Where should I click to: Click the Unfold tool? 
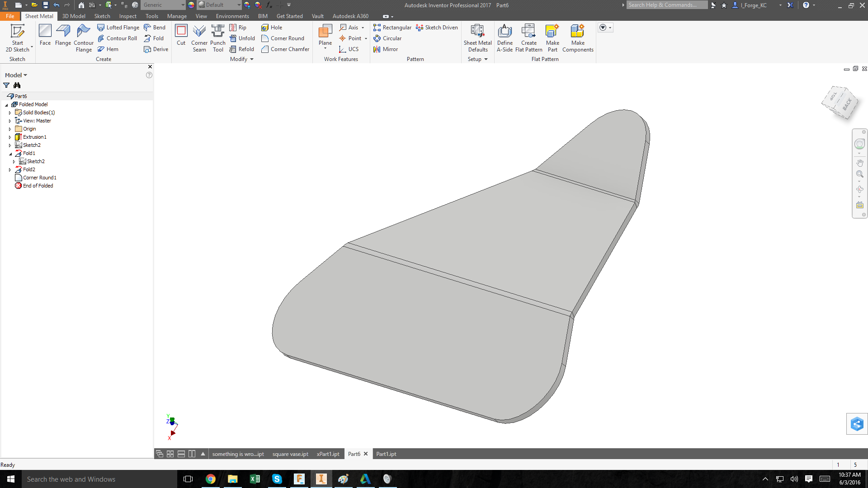(242, 38)
